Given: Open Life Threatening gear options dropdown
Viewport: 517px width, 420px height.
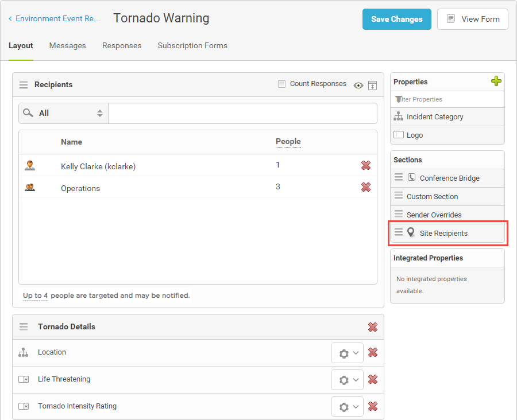Looking at the screenshot, I should coord(347,380).
